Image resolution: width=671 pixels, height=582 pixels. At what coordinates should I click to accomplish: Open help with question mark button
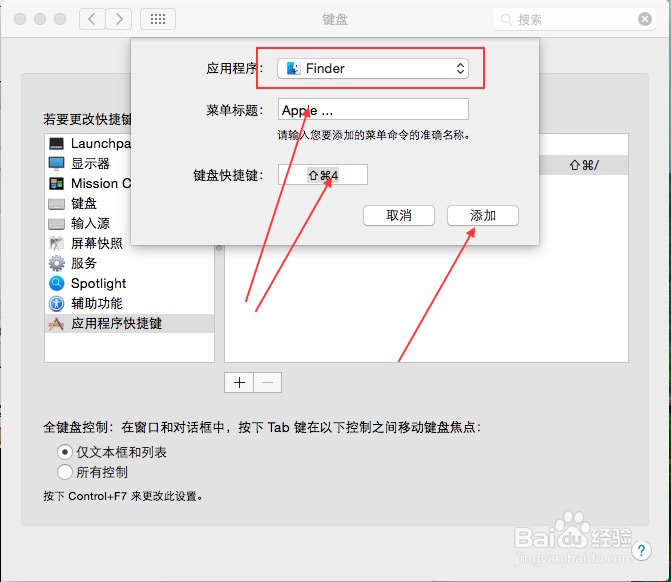point(641,550)
